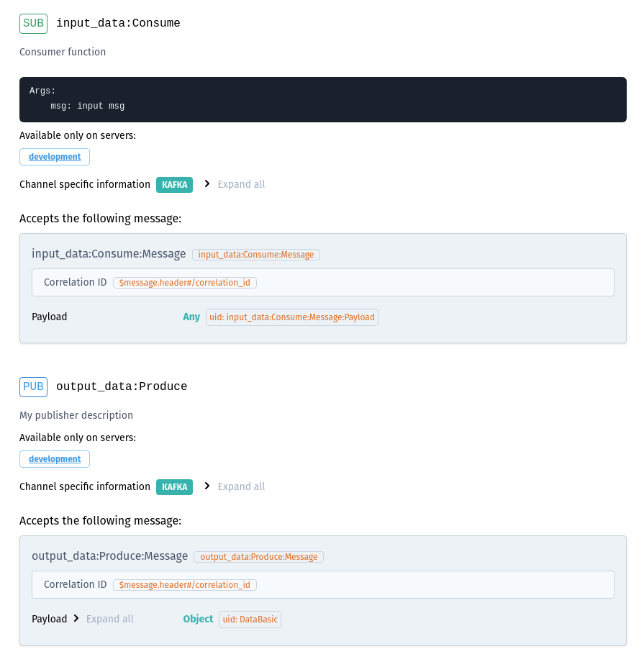This screenshot has height=662, width=644.
Task: Click Expand all in Consume channel information
Action: click(x=241, y=184)
